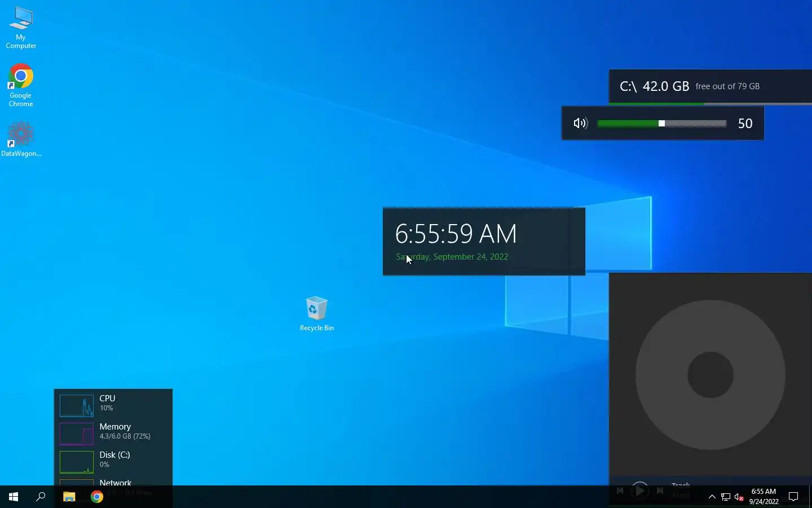The height and width of the screenshot is (508, 812).
Task: Show hidden system tray icons
Action: (x=712, y=497)
